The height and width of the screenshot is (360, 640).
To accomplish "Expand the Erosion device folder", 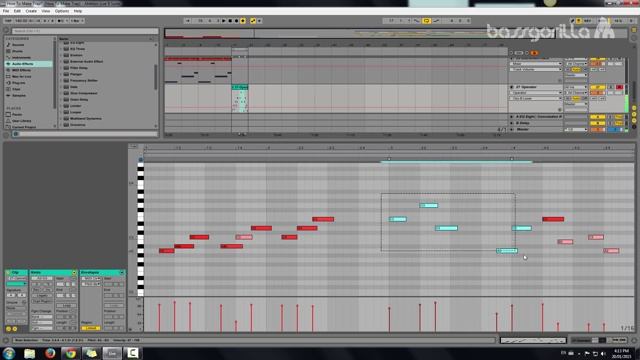I will (x=61, y=55).
